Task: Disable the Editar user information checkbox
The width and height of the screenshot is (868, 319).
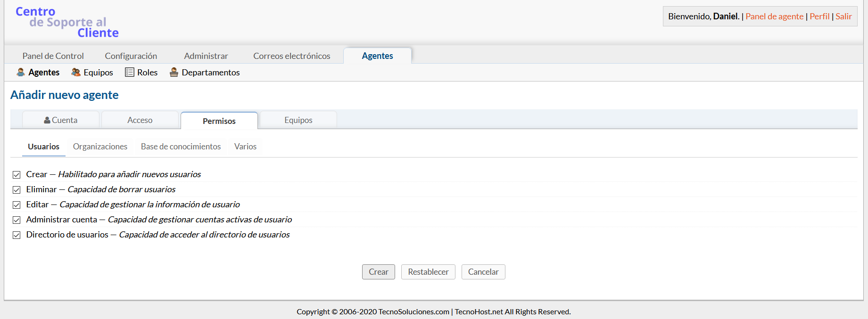Action: [x=17, y=205]
